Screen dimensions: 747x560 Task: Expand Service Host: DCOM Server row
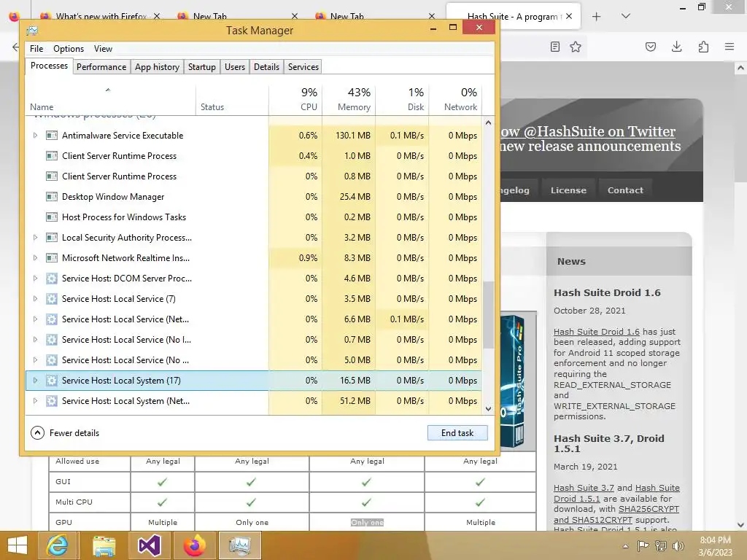35,279
